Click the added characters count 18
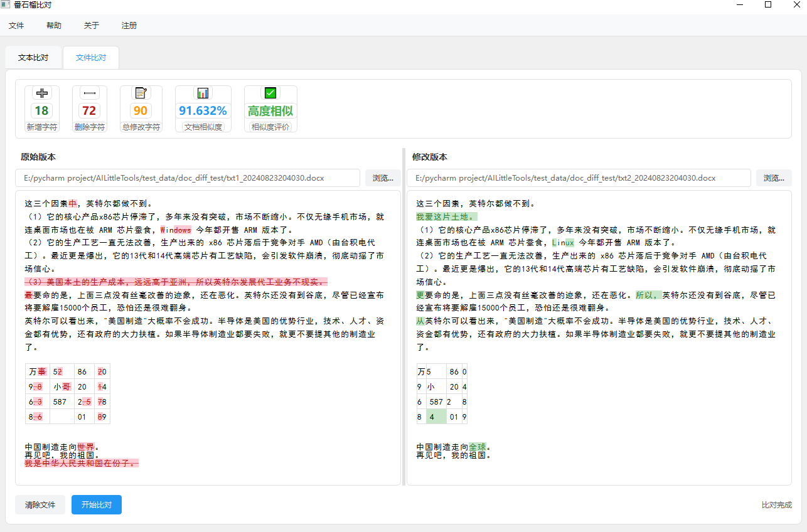The height and width of the screenshot is (532, 807). click(x=42, y=111)
